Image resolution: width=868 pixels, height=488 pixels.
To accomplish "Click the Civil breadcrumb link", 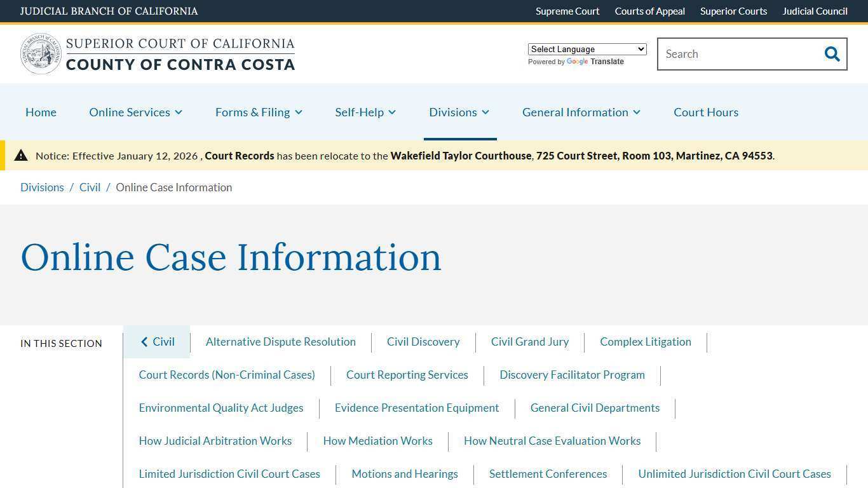I will coord(90,187).
